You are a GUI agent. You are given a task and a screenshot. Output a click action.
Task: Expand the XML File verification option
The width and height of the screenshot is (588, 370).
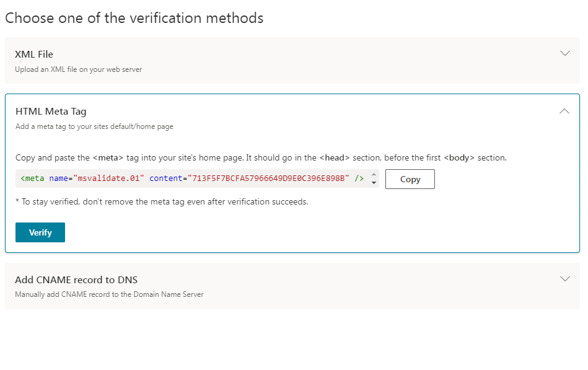tap(564, 53)
